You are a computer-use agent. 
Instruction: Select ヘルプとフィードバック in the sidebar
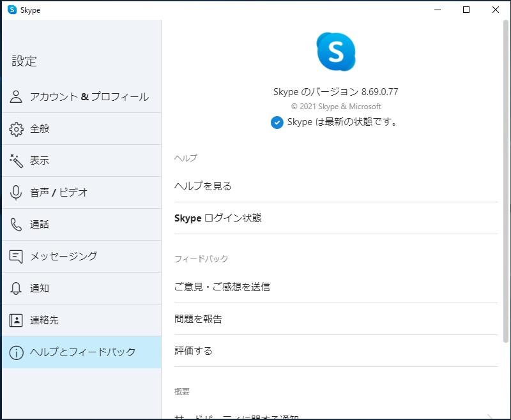(x=83, y=352)
